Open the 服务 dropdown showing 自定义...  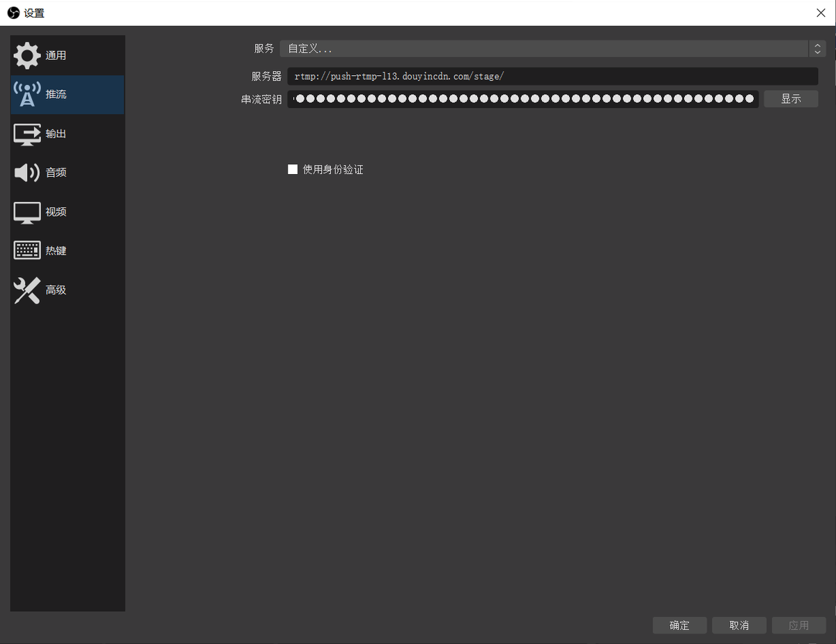click(x=552, y=49)
